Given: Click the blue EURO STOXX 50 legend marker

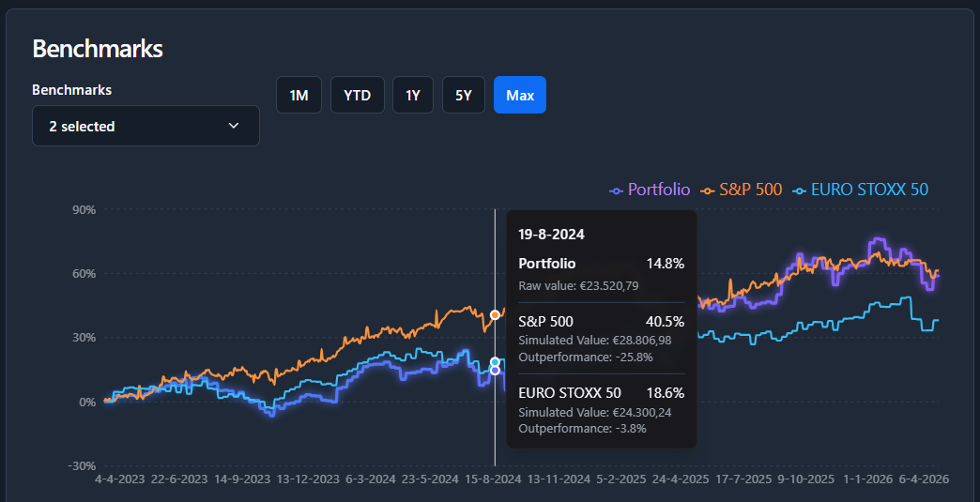Looking at the screenshot, I should click(x=800, y=190).
